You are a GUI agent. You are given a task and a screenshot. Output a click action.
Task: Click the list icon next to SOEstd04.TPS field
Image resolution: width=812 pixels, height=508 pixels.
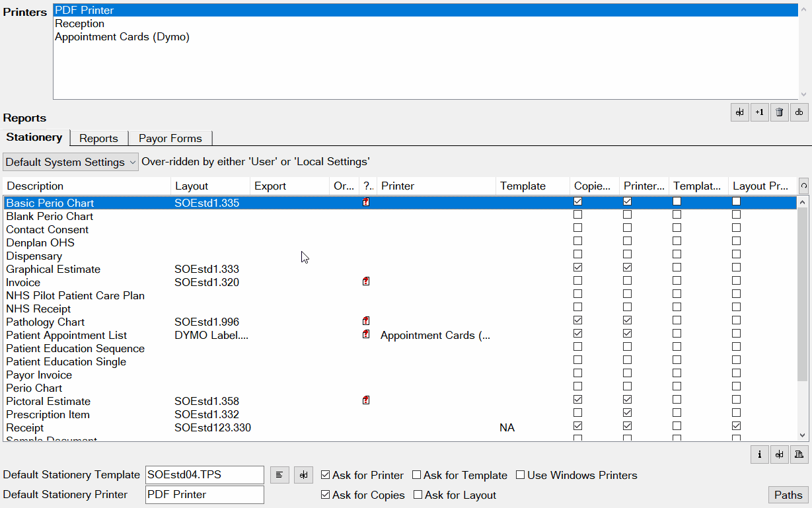279,475
